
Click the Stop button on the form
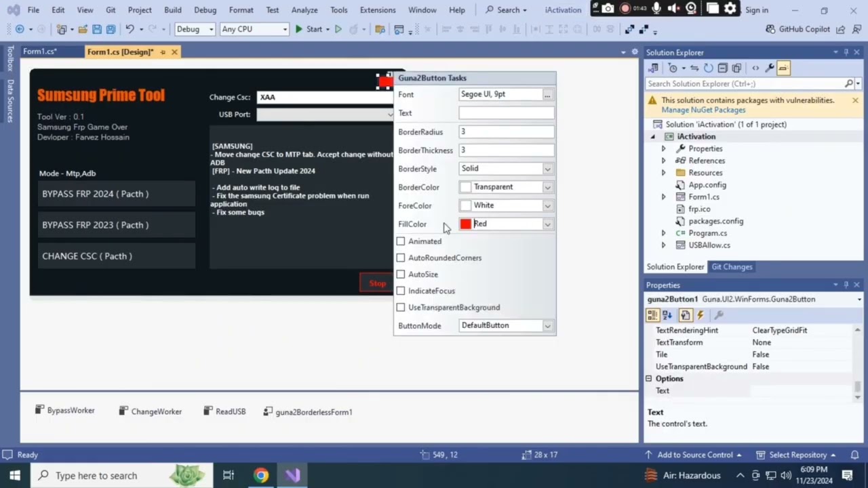[377, 283]
